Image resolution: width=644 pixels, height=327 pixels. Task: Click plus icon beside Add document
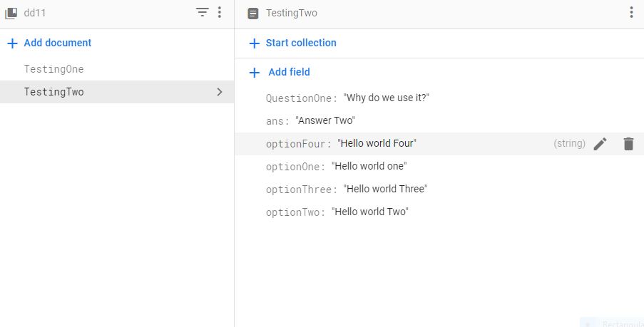tap(12, 43)
